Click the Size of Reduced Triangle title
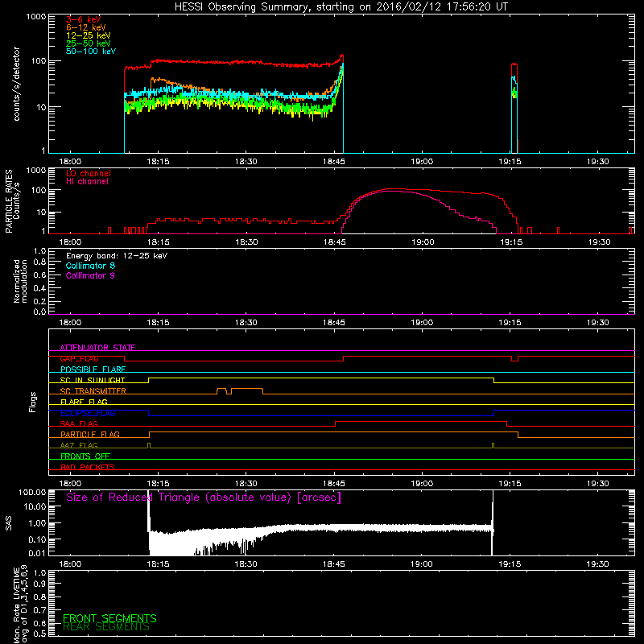 tap(204, 497)
